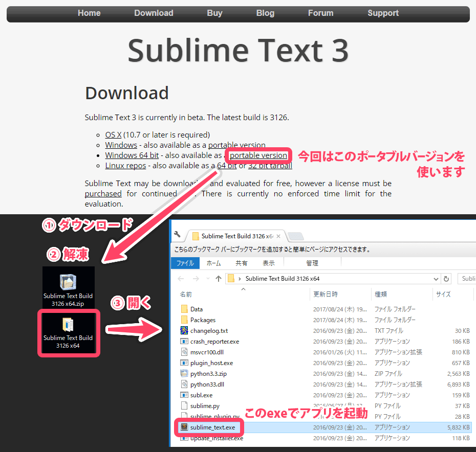Click the folder search box

(467, 279)
